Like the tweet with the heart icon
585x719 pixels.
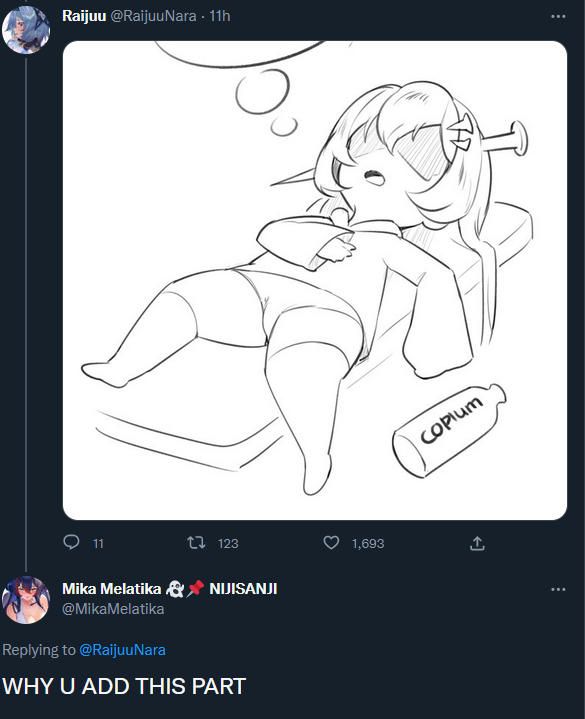pos(331,543)
